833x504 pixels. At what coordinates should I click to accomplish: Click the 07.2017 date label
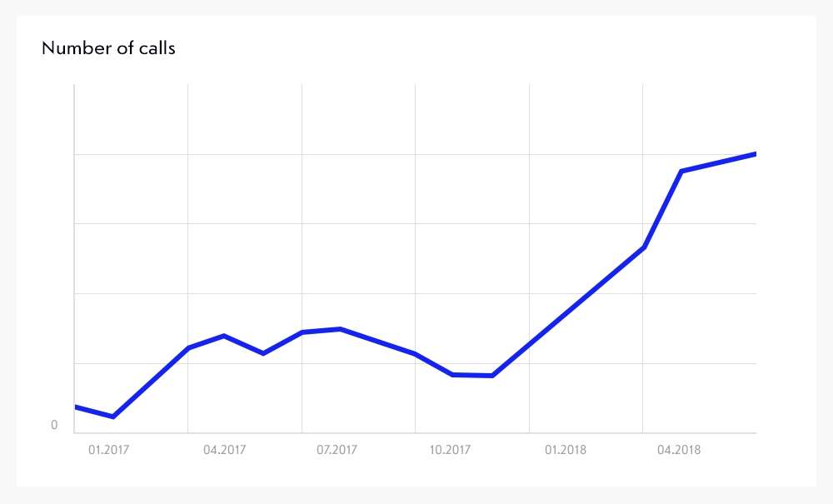pos(337,451)
